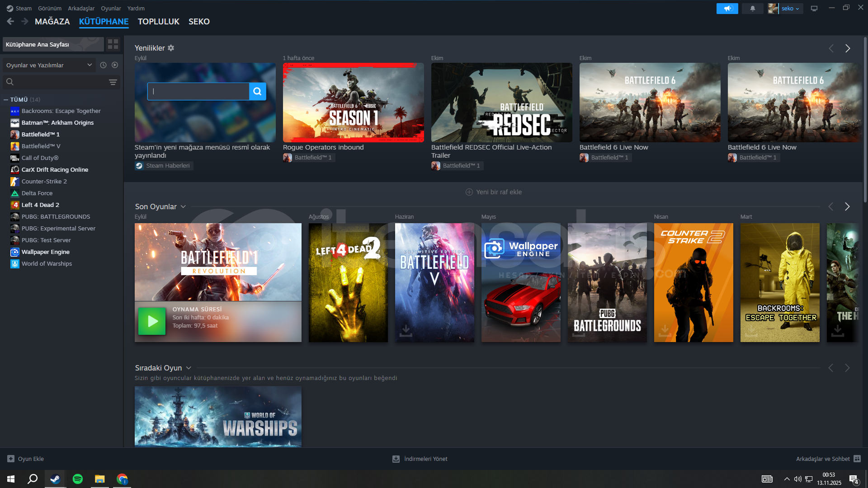Open Spotify from the Windows taskbar
This screenshot has height=488, width=868.
click(x=78, y=479)
